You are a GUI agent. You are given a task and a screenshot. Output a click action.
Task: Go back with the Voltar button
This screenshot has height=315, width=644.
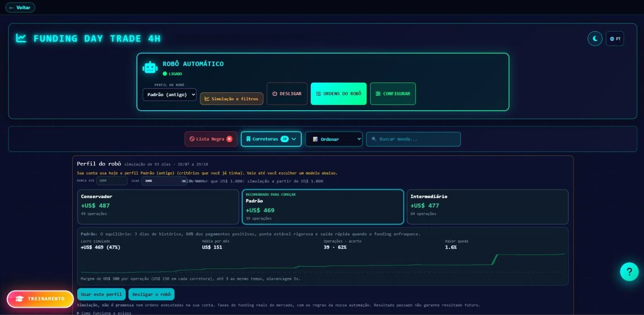pos(20,7)
